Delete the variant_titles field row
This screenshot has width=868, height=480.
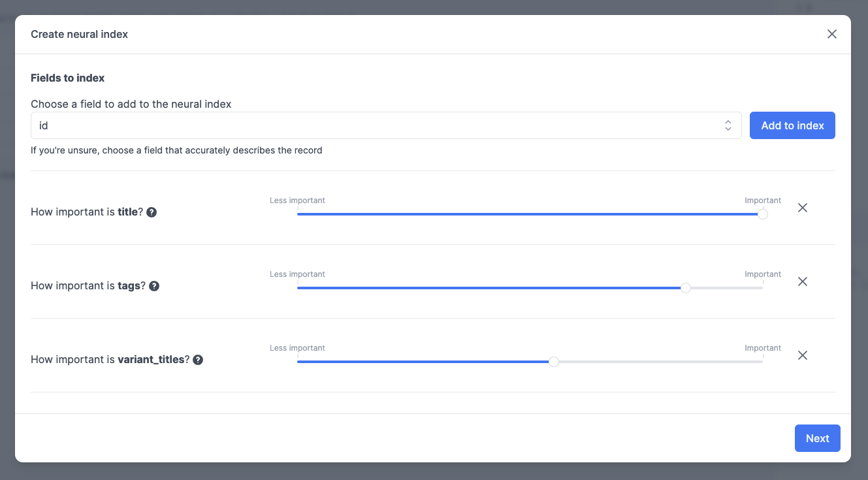(803, 355)
